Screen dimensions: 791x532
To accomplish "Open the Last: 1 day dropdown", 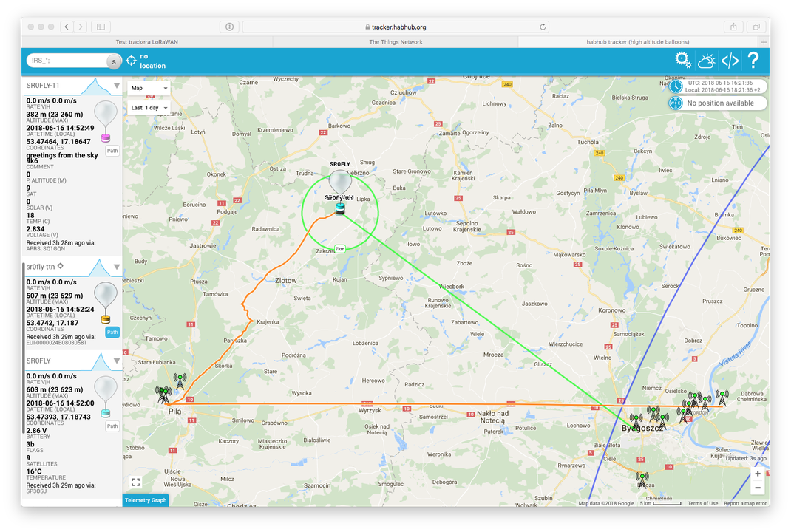I will pyautogui.click(x=149, y=107).
